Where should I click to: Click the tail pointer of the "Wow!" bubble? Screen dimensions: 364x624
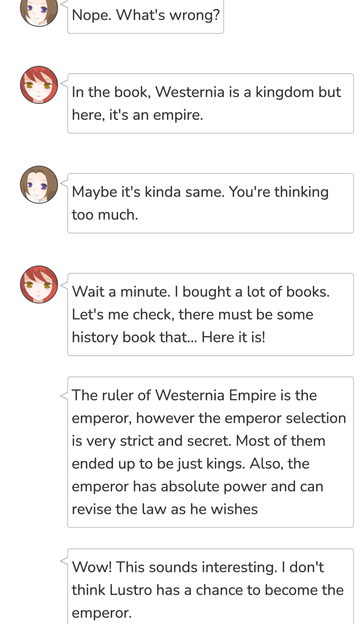point(64,560)
